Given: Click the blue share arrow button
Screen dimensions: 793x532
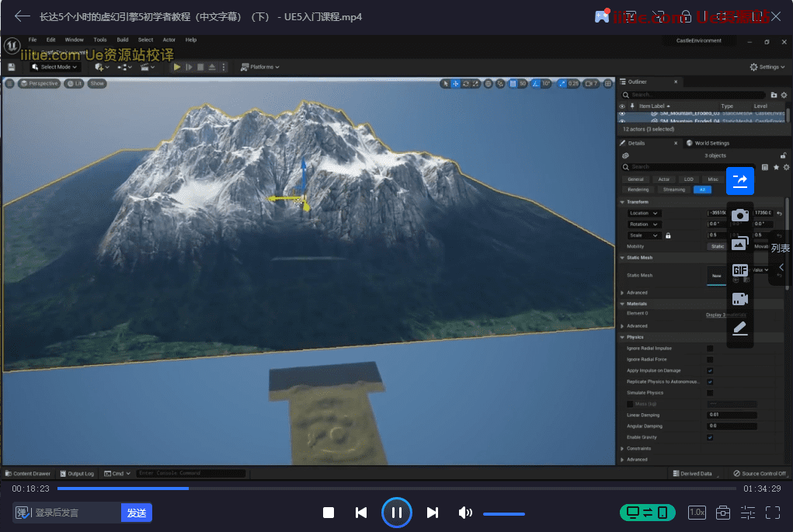Looking at the screenshot, I should (x=739, y=181).
